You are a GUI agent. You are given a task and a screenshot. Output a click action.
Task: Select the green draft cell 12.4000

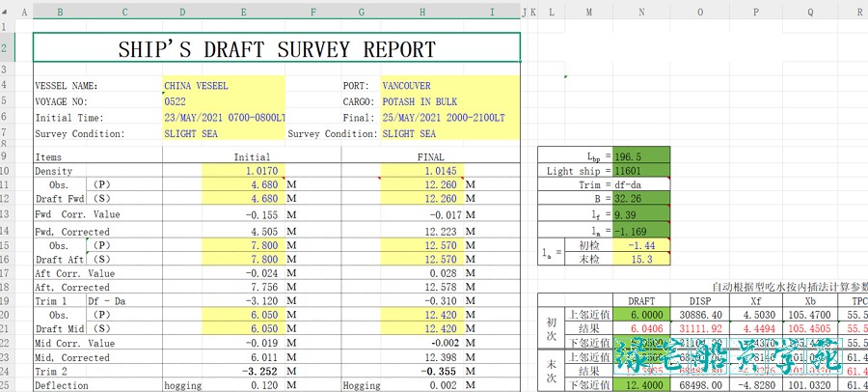[x=641, y=385]
